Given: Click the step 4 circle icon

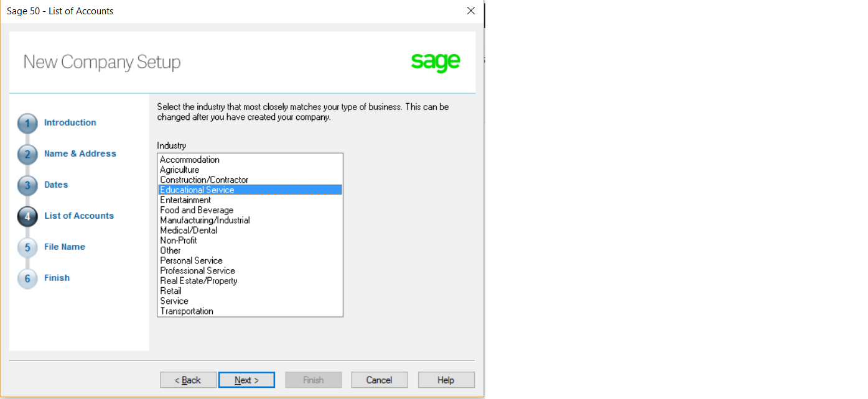Looking at the screenshot, I should pos(27,217).
